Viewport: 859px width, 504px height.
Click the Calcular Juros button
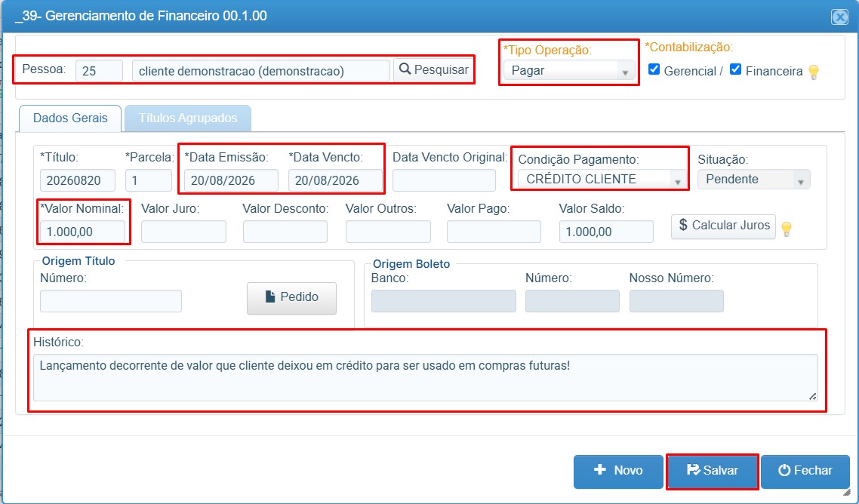723,225
